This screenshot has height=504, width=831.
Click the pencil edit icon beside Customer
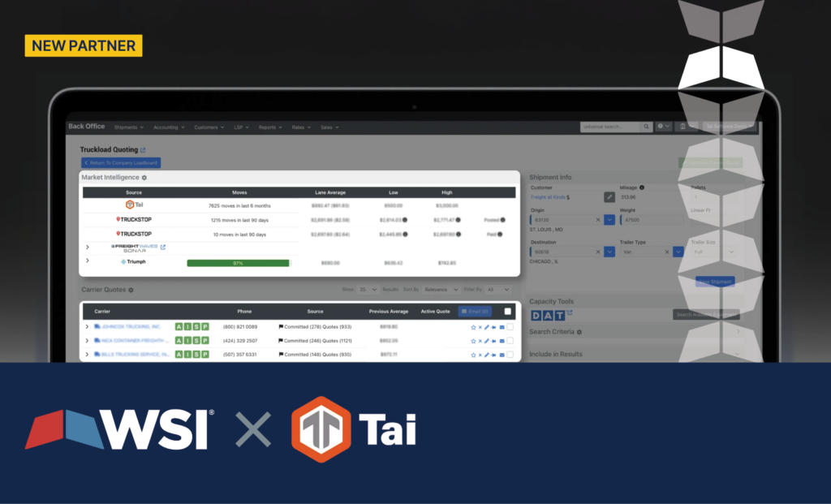click(x=609, y=197)
